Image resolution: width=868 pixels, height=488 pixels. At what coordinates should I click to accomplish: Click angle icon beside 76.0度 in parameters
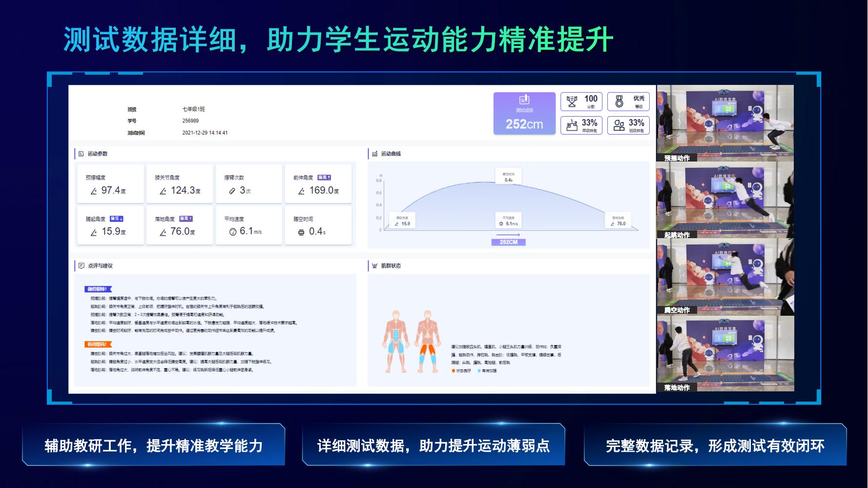163,233
